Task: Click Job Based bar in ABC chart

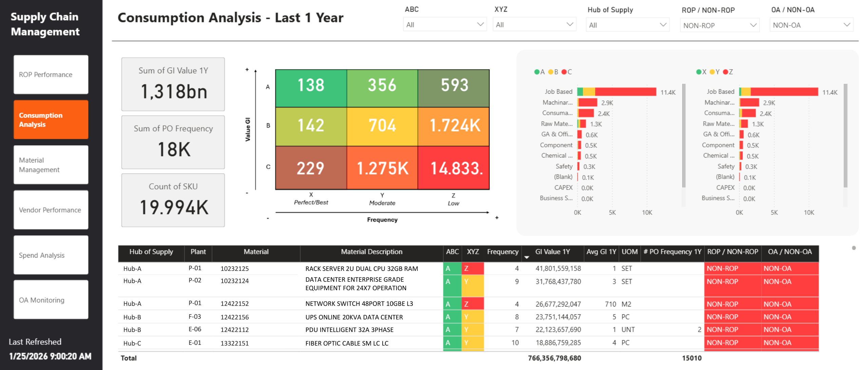Action: tap(617, 92)
